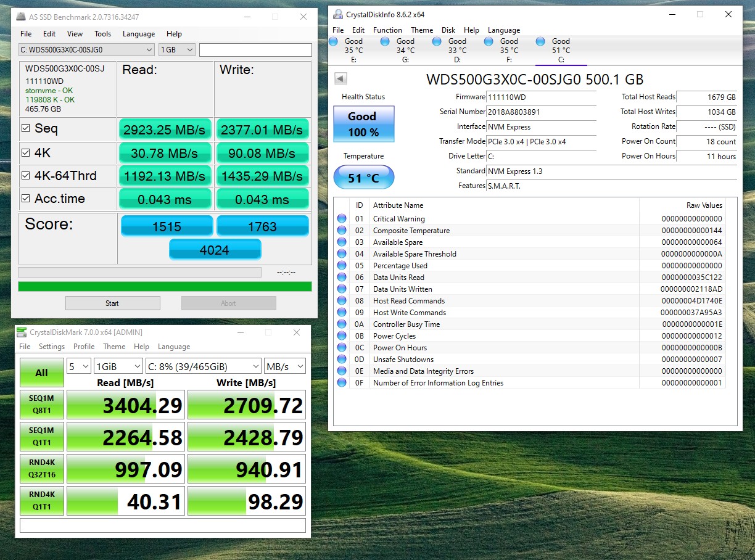Open the MB/s unit dropdown in CrystalDiskMark
Screen dimensions: 755x560
point(285,366)
